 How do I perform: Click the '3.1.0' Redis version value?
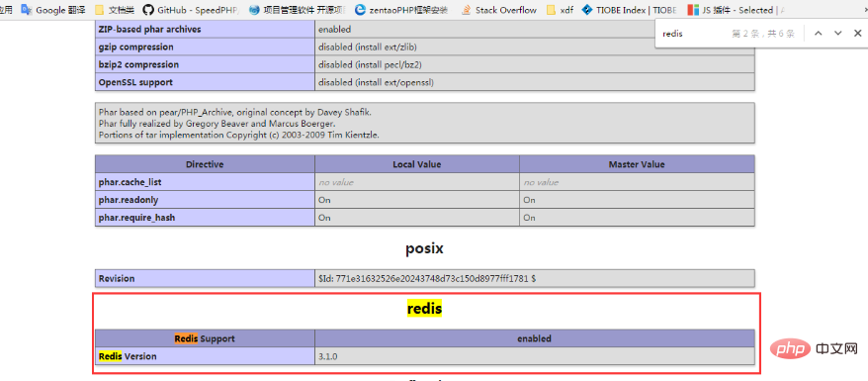point(327,356)
